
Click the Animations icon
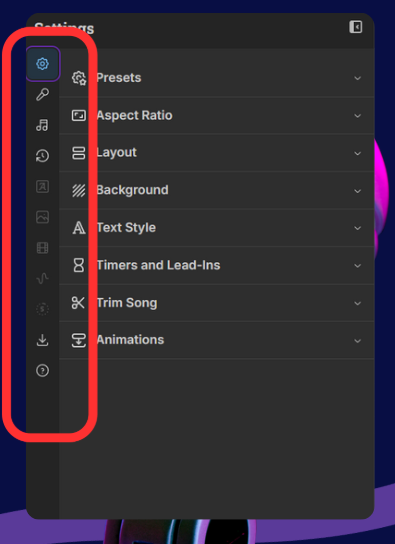[x=79, y=340]
